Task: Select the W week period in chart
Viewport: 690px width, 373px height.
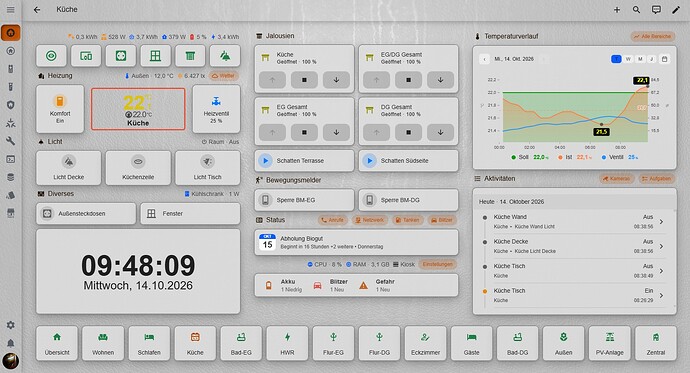Action: 628,59
